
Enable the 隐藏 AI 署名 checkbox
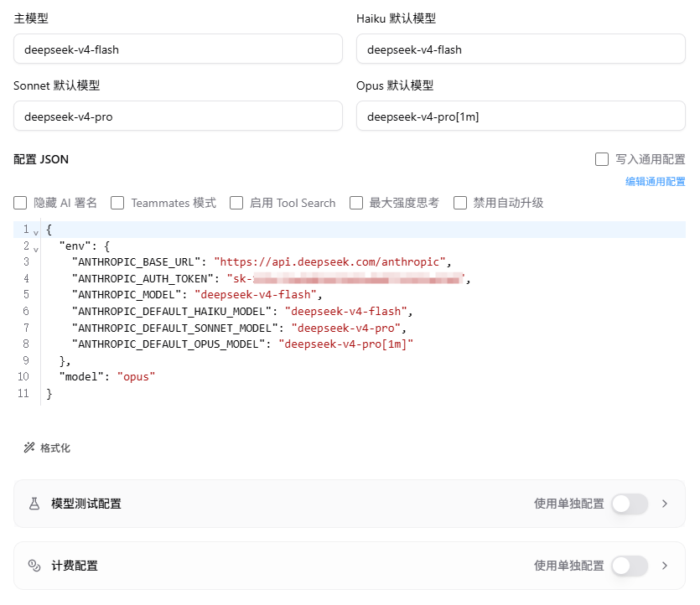[x=20, y=203]
